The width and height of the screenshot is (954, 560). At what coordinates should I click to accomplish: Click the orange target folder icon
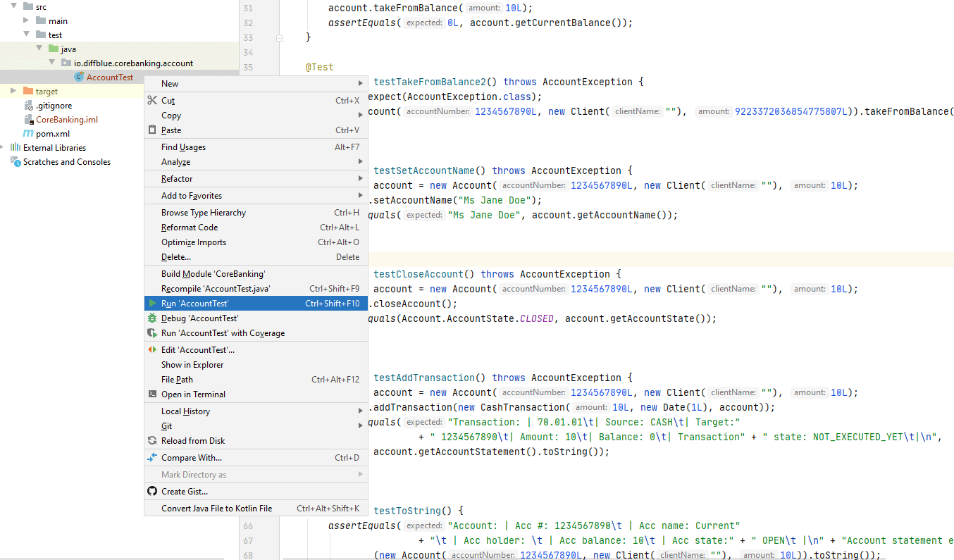click(x=28, y=92)
